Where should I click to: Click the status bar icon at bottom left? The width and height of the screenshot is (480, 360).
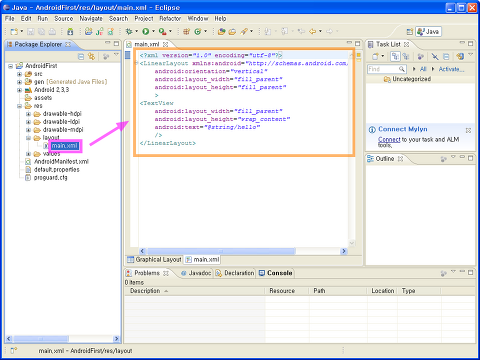tap(13, 350)
